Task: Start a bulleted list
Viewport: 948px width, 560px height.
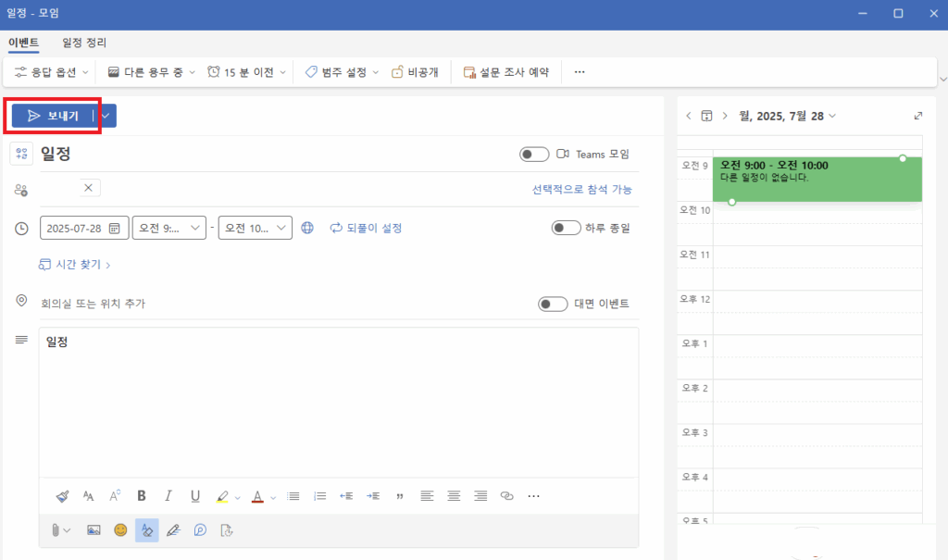Action: click(x=293, y=496)
